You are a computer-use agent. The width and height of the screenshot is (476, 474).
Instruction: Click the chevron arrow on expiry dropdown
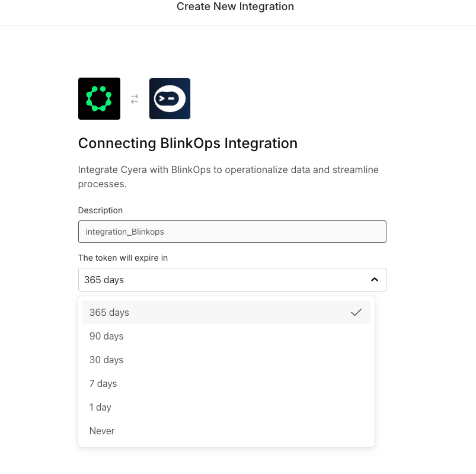(375, 280)
